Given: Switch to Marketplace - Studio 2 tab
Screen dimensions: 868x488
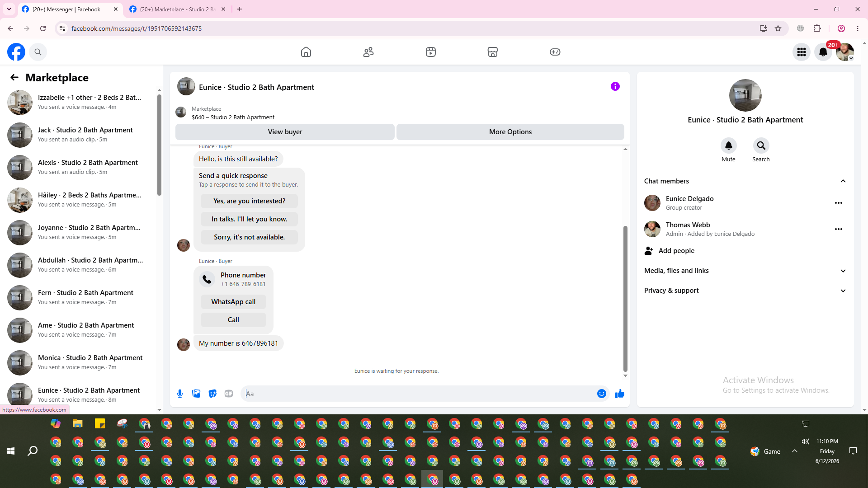Looking at the screenshot, I should 178,9.
